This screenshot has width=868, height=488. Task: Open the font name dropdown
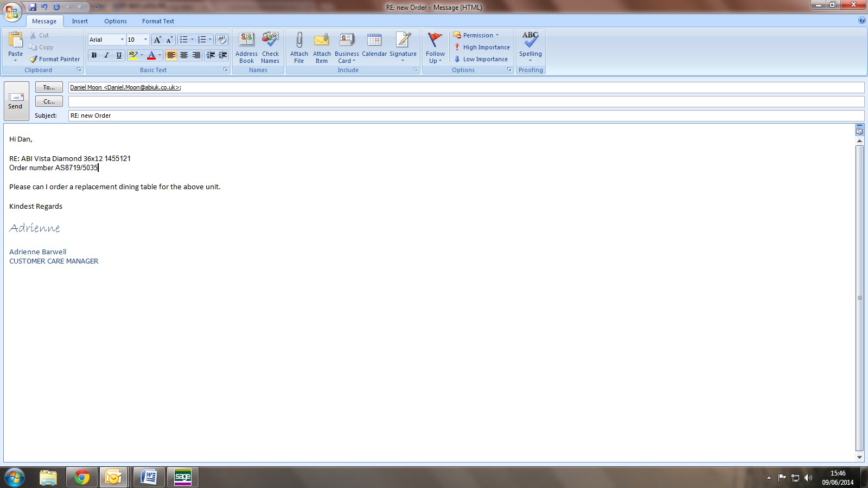(122, 40)
